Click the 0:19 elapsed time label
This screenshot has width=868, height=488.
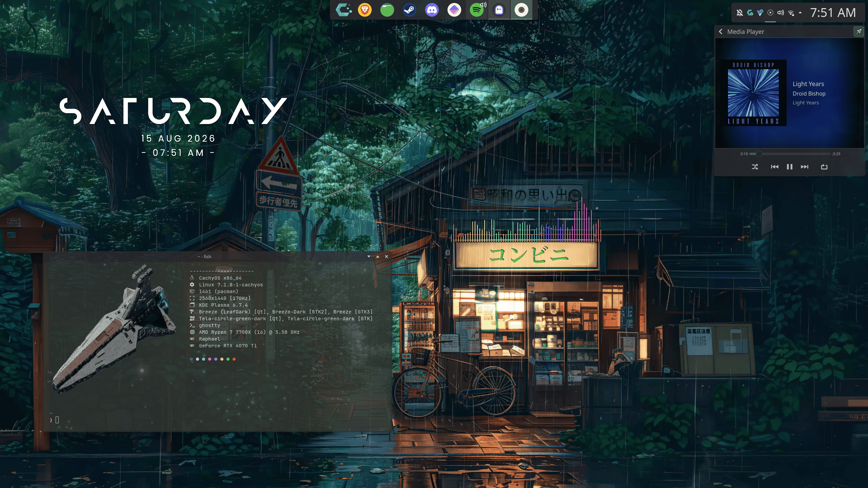pos(744,154)
